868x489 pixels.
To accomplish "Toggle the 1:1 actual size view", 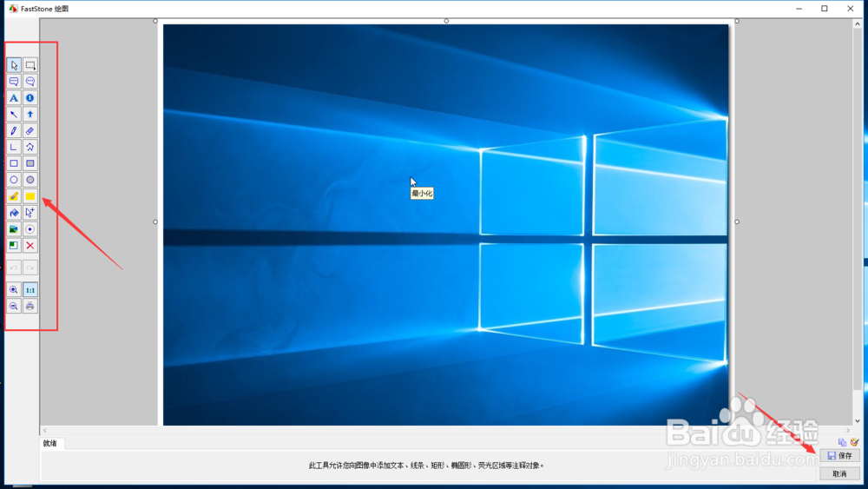I will point(30,289).
